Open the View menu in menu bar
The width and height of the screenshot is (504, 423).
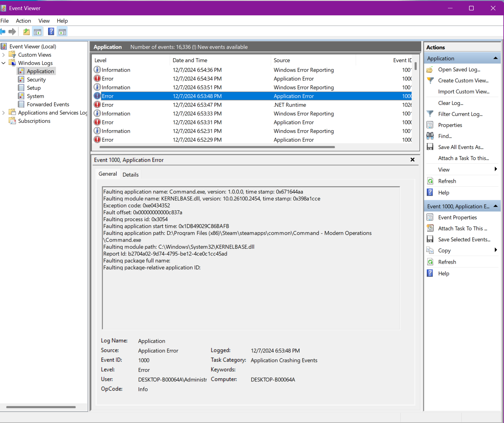pos(44,21)
